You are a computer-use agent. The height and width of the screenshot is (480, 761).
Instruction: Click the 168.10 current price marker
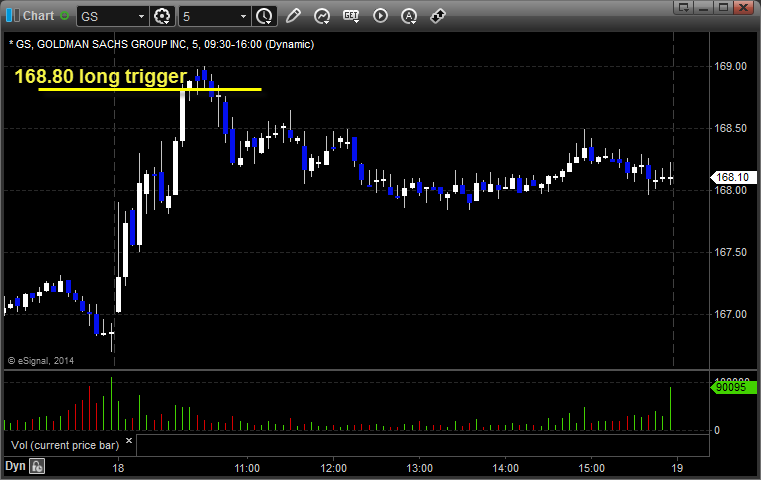pyautogui.click(x=733, y=177)
